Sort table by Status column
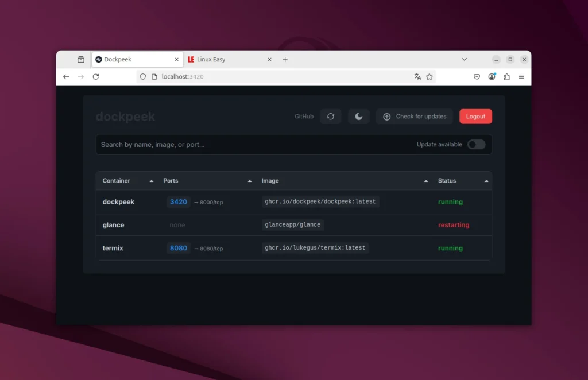588x380 pixels. (447, 181)
